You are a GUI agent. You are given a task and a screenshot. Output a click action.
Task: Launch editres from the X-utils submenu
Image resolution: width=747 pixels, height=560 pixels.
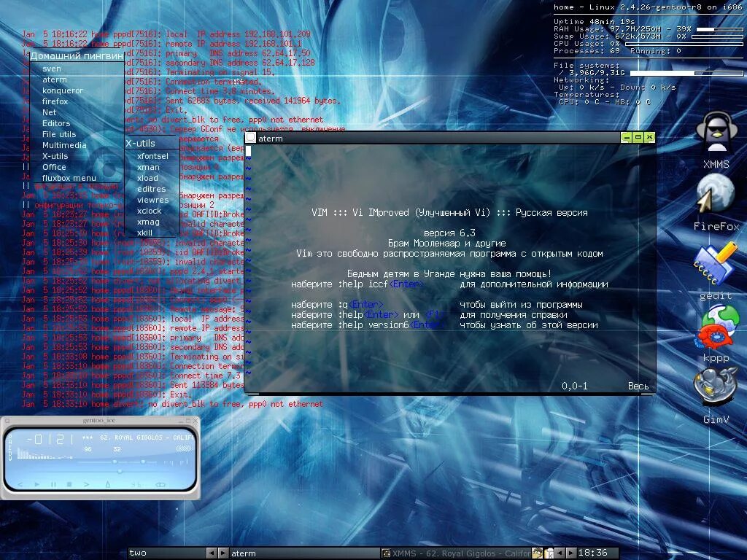tap(152, 189)
